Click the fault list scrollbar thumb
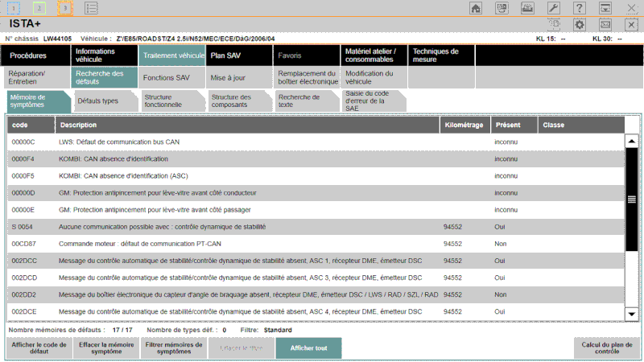The image size is (644, 362). coord(632,200)
